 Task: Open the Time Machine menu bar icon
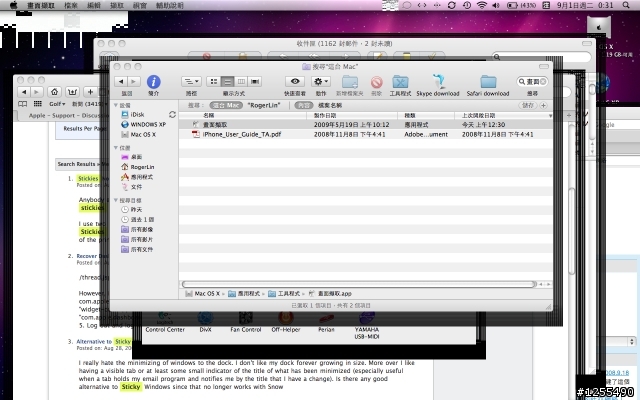pyautogui.click(x=467, y=5)
